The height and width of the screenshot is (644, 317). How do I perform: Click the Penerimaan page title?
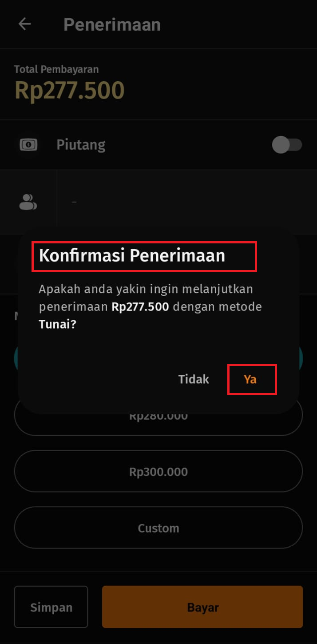[112, 24]
